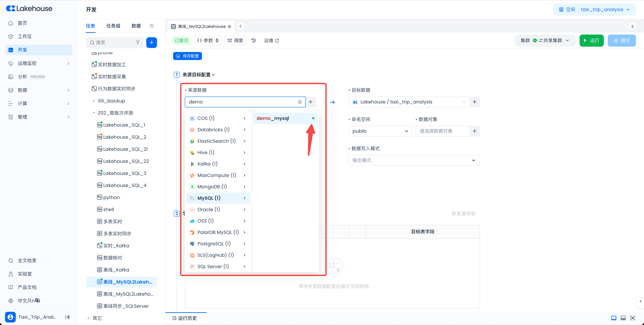The image size is (644, 325).
Task: Expand the right side panel arrow
Action: pyautogui.click(x=640, y=301)
